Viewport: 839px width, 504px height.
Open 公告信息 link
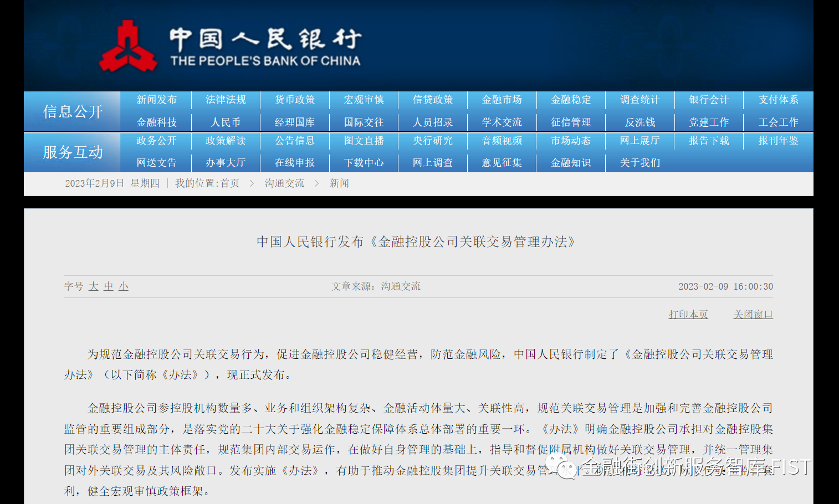[295, 141]
